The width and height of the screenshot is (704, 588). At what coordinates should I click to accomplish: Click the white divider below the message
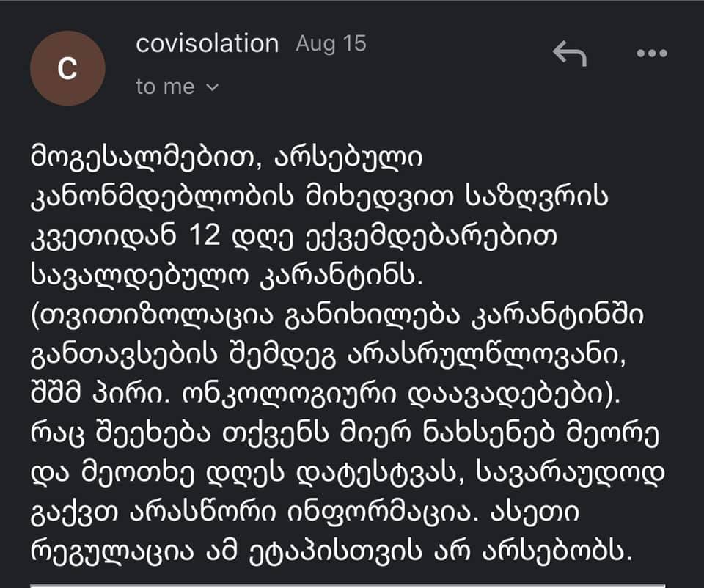(348, 586)
